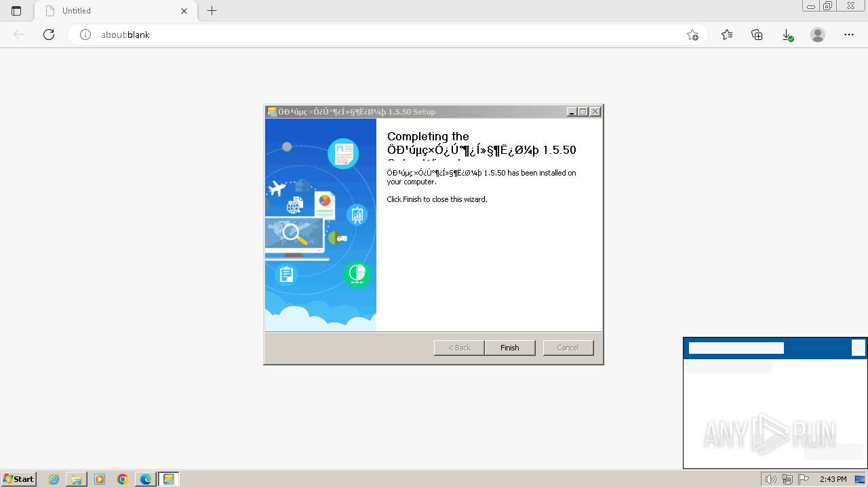Click the "Click Finish to close this wizard." text

pyautogui.click(x=437, y=199)
